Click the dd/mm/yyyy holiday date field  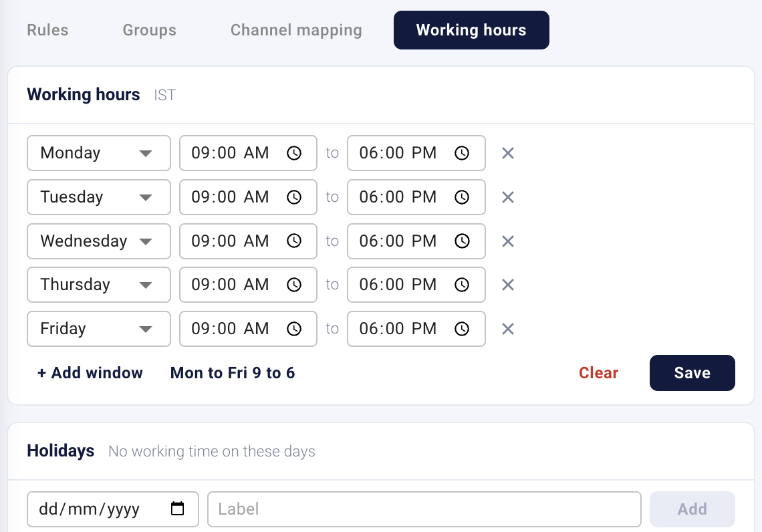pyautogui.click(x=113, y=509)
